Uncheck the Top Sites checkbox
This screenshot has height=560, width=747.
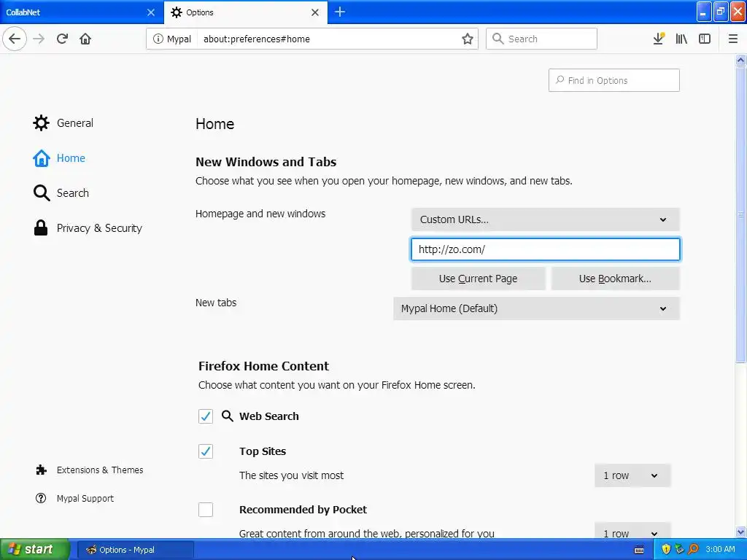tap(206, 451)
